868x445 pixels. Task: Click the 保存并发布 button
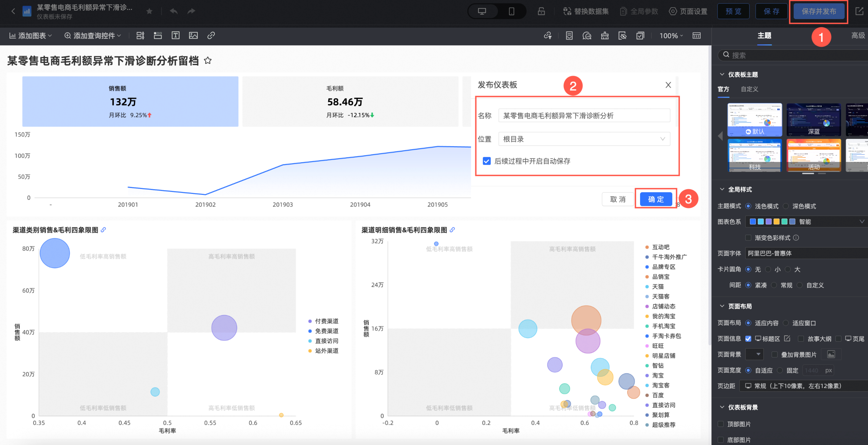(x=819, y=12)
